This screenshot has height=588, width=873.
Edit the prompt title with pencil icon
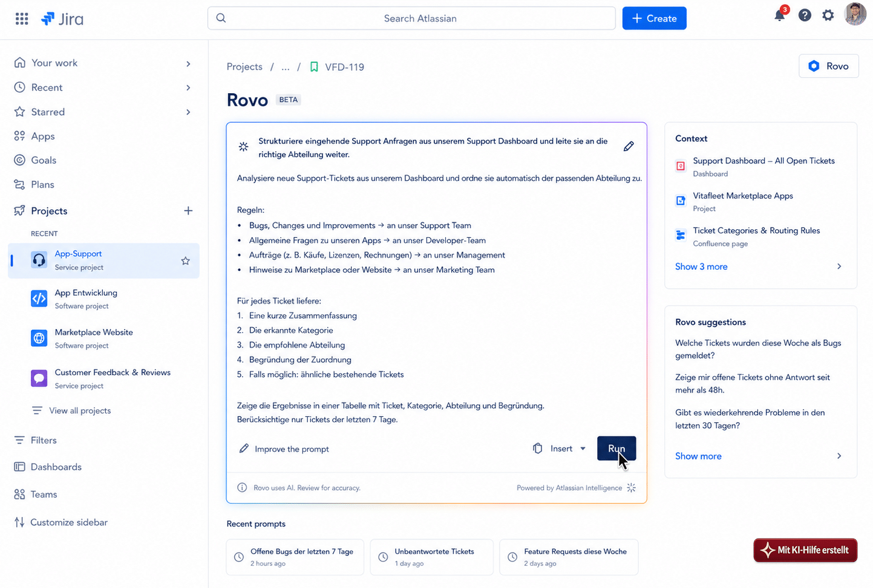point(629,146)
